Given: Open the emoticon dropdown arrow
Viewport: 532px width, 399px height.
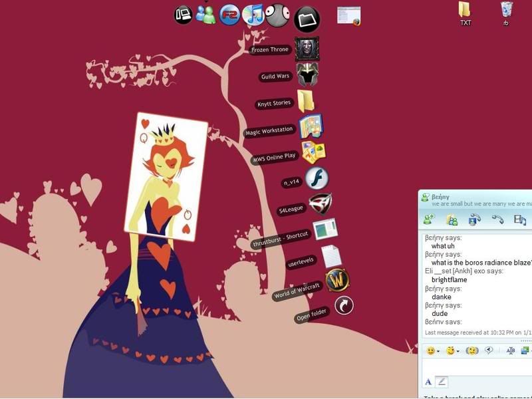Looking at the screenshot, I should 438,351.
